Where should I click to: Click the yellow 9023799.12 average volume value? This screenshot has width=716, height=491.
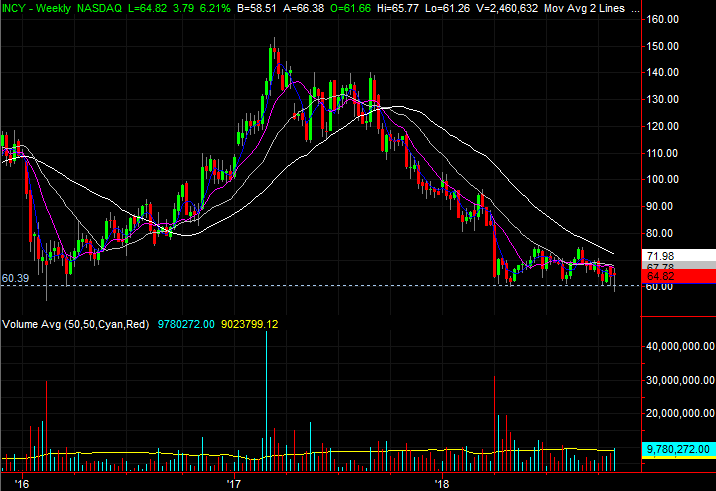[249, 324]
